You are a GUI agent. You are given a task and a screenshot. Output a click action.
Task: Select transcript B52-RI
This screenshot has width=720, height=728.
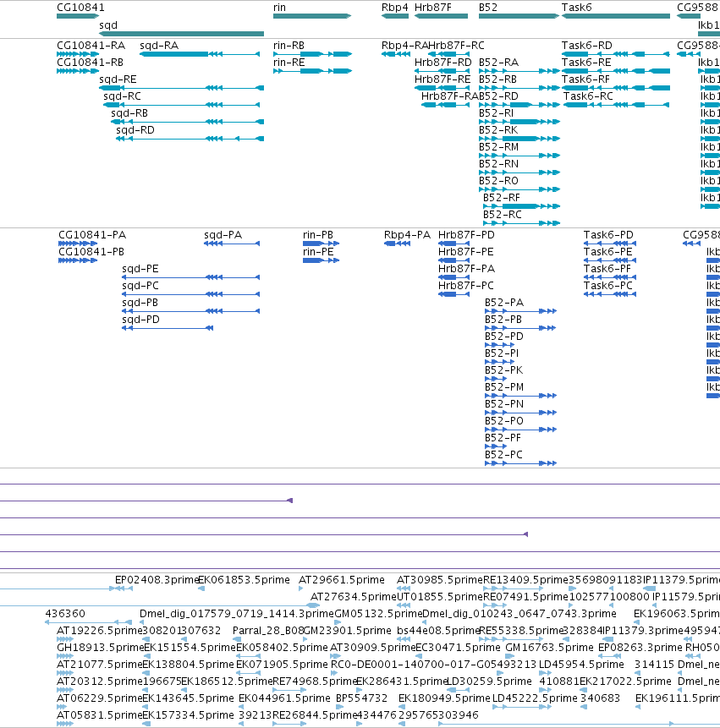coord(519,122)
